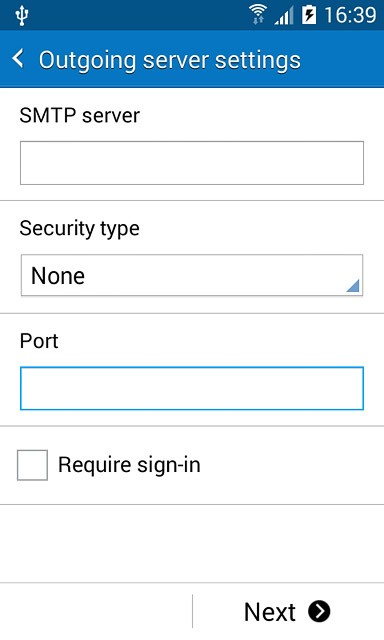Tap the Wi-Fi status icon
Viewport: 384px width, 640px height.
point(258,15)
